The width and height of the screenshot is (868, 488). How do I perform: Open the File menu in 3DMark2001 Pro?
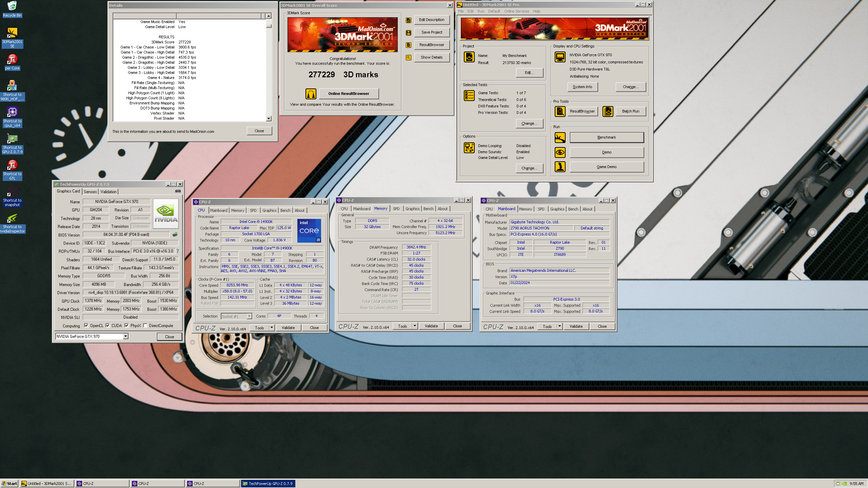[461, 11]
